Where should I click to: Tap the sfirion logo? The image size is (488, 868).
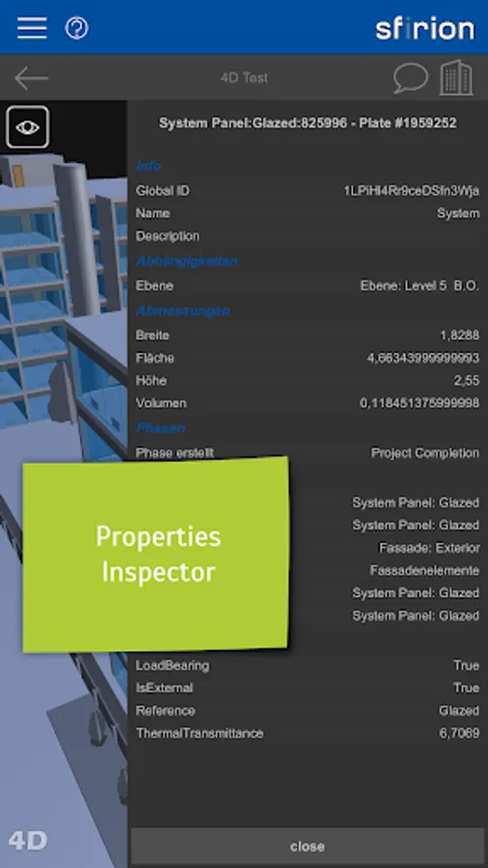425,28
